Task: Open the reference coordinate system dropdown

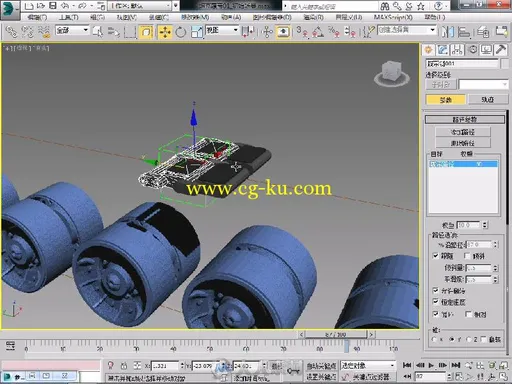Action: click(222, 30)
